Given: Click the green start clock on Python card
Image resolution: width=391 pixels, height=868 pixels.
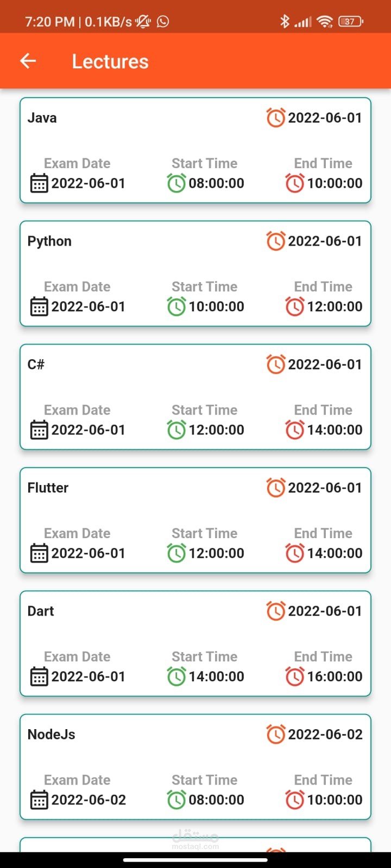Looking at the screenshot, I should click(x=176, y=307).
